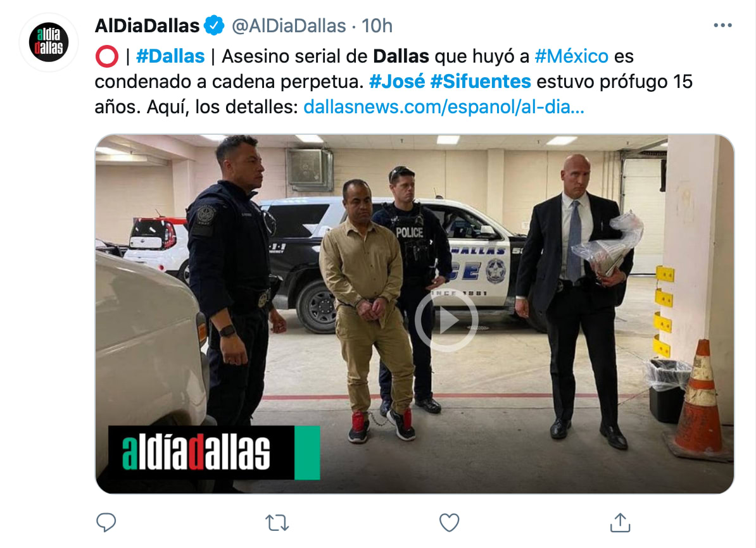
Task: Click the red circle emoji in tweet
Action: pyautogui.click(x=106, y=56)
